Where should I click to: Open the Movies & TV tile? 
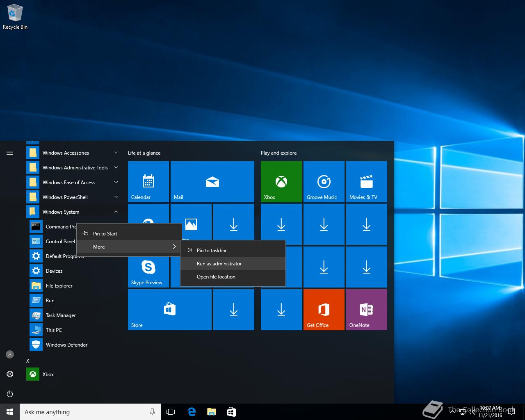[x=367, y=182]
